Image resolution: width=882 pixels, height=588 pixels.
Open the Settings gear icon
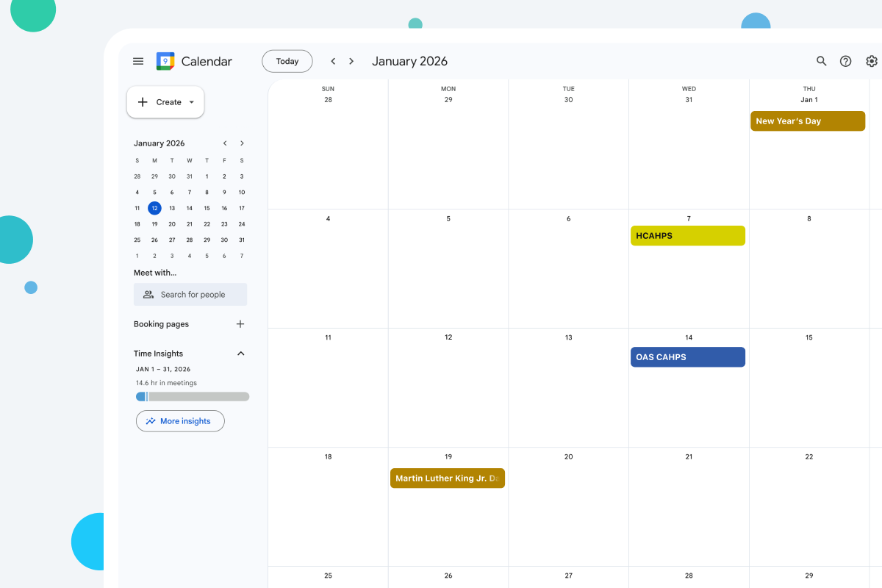tap(871, 61)
